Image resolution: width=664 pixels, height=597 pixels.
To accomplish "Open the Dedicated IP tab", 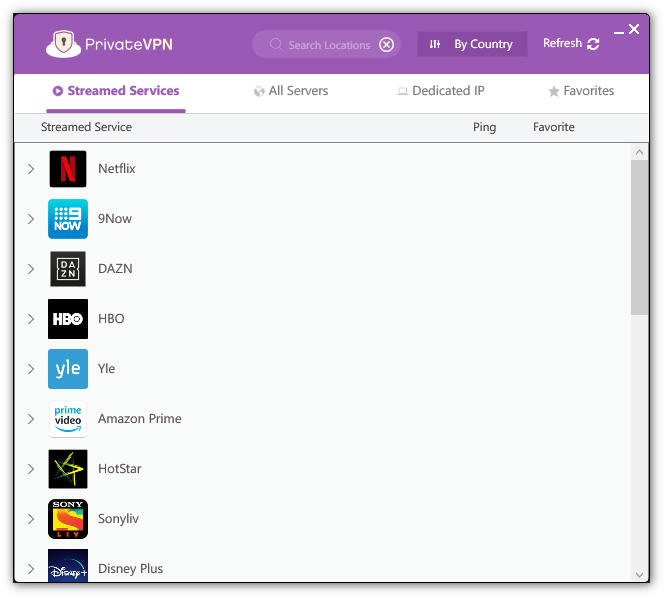I will pos(441,91).
